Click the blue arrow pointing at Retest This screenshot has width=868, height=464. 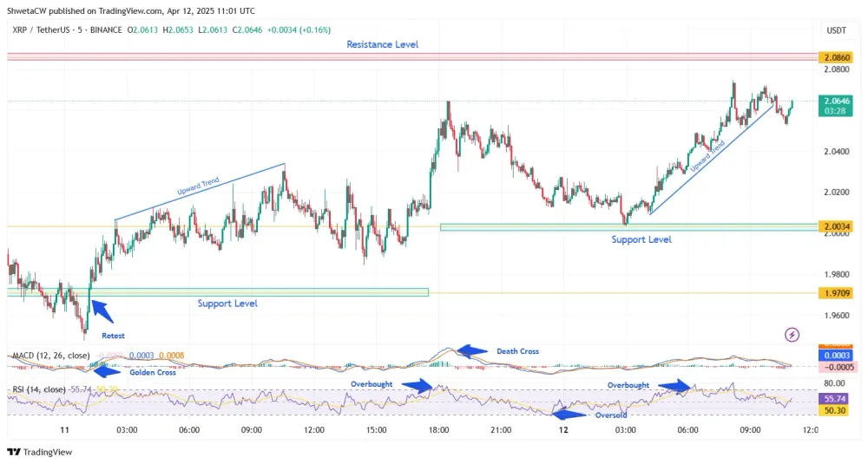coord(101,311)
